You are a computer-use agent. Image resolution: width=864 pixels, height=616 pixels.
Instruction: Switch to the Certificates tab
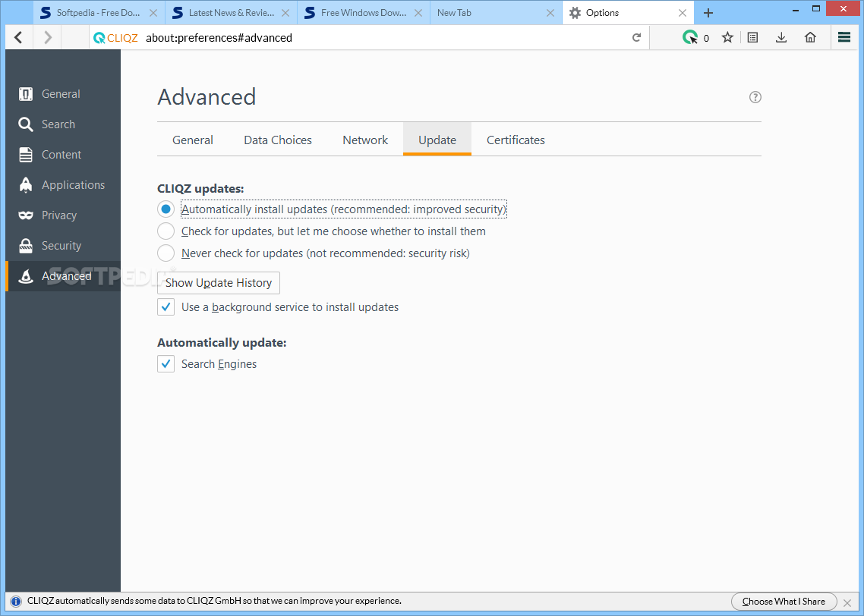point(516,140)
